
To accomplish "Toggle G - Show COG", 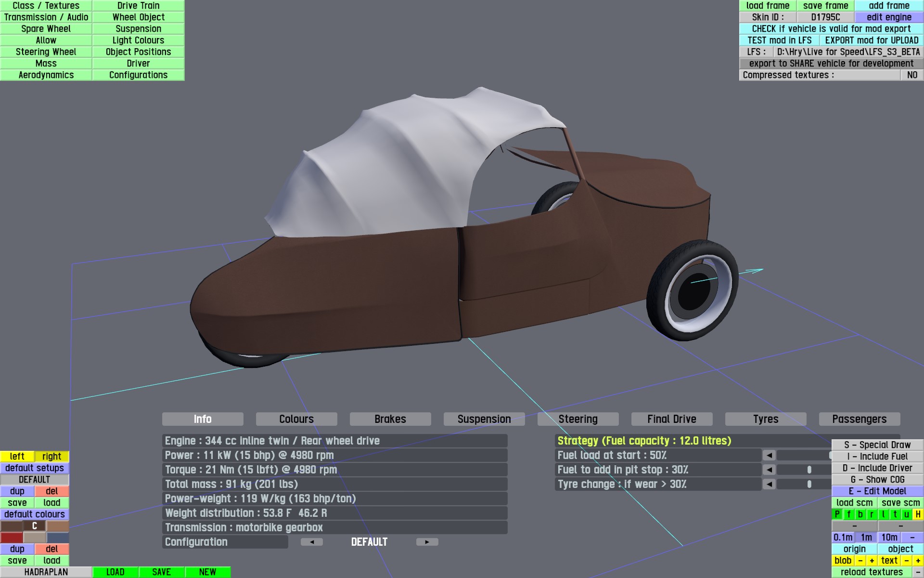I will coord(877,480).
